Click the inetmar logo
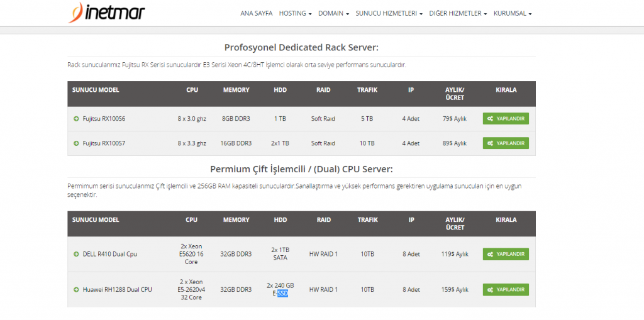This screenshot has height=320, width=644. coord(106,13)
